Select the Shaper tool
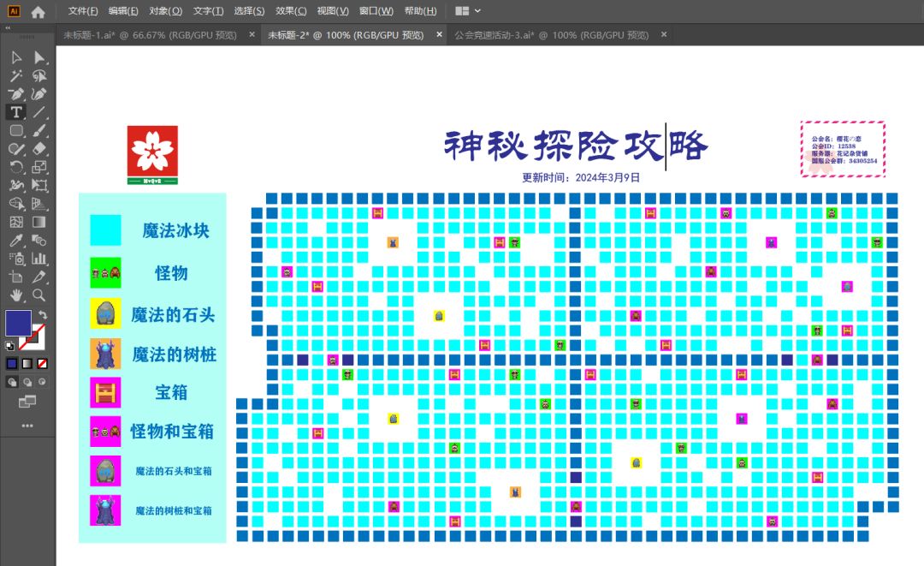924x566 pixels. (x=16, y=149)
